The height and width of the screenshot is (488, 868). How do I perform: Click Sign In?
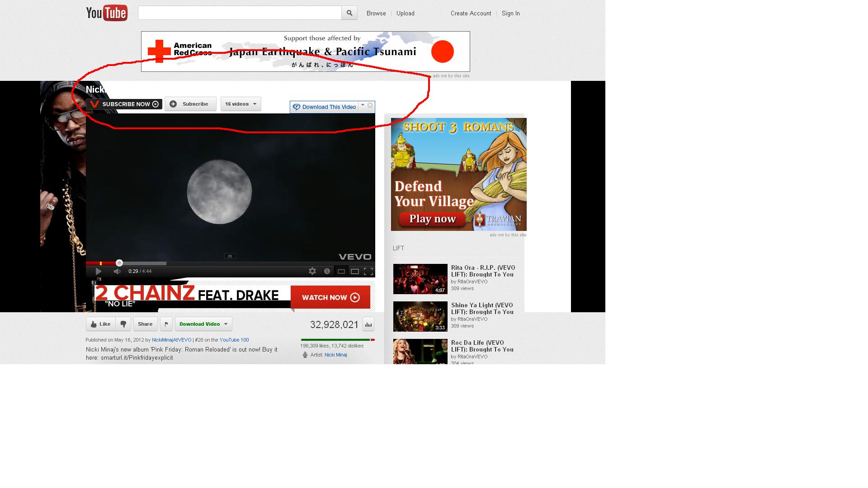click(x=511, y=14)
